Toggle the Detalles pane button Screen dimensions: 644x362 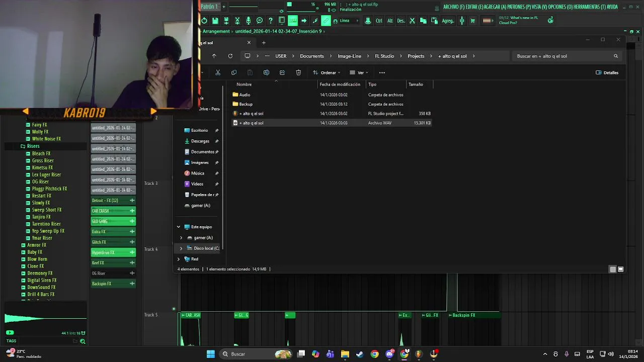coord(607,72)
